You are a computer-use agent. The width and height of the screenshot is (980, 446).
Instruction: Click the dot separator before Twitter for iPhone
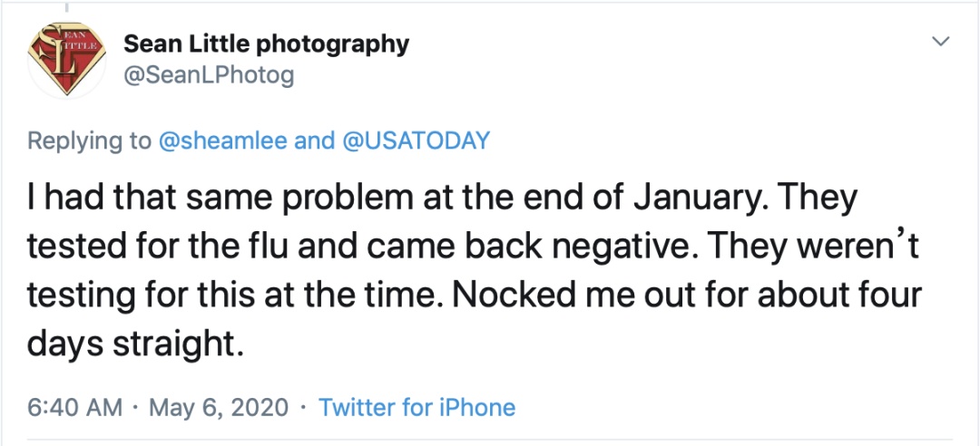point(302,408)
